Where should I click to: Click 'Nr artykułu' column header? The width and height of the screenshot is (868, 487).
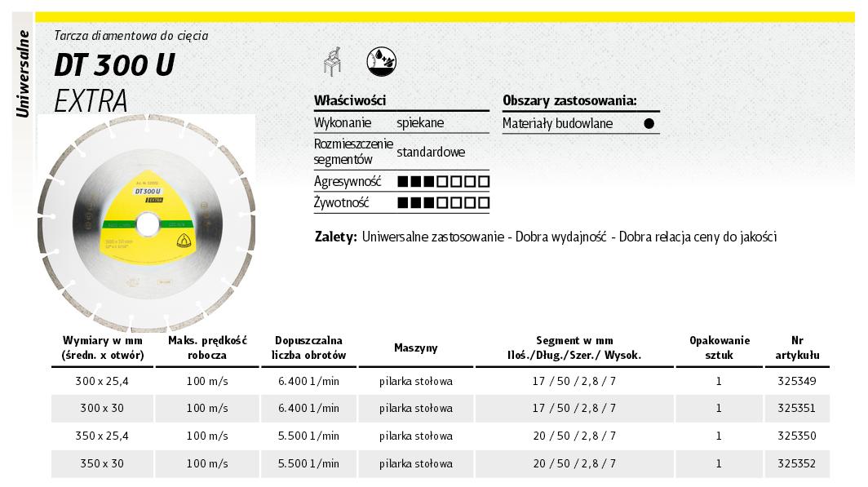797,348
